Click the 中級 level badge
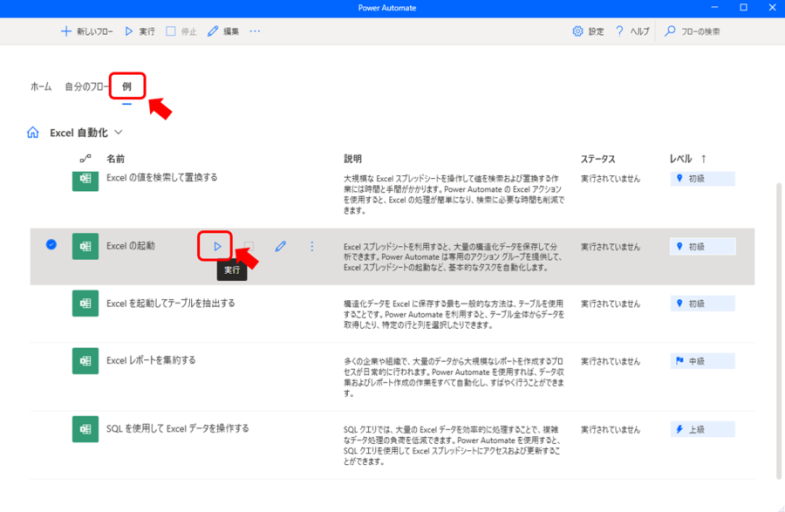 pyautogui.click(x=702, y=361)
